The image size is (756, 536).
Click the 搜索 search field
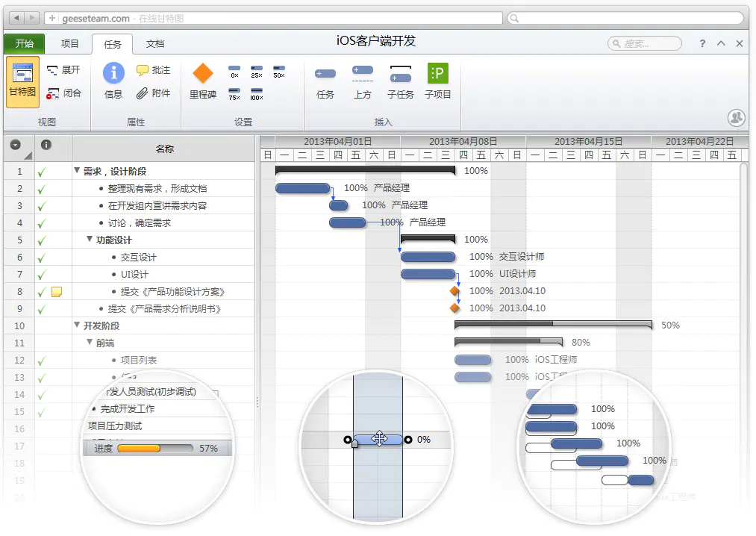[x=645, y=43]
